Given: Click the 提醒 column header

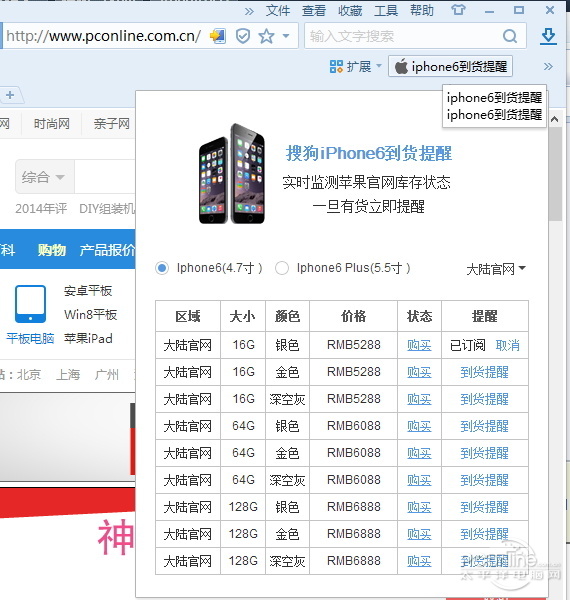Looking at the screenshot, I should pyautogui.click(x=484, y=316).
